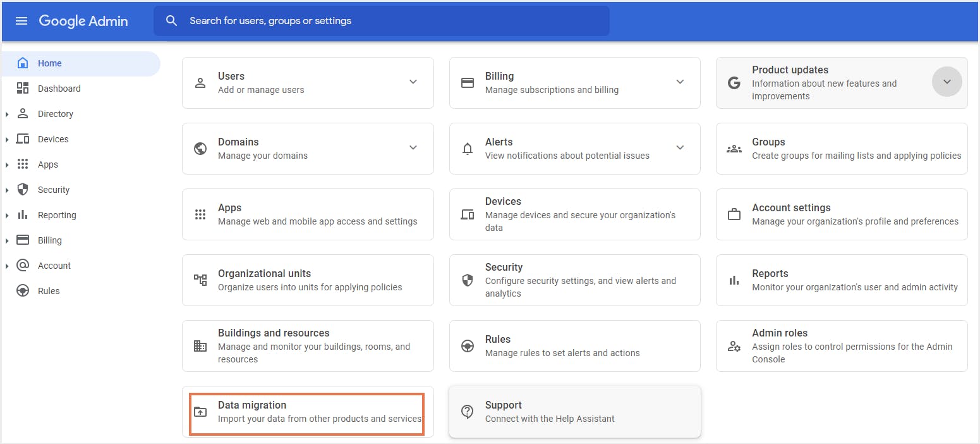Click the Support help assistant icon

click(468, 412)
